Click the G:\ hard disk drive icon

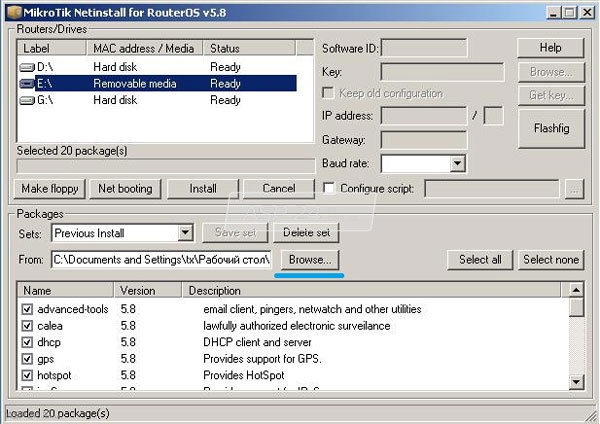click(x=27, y=101)
